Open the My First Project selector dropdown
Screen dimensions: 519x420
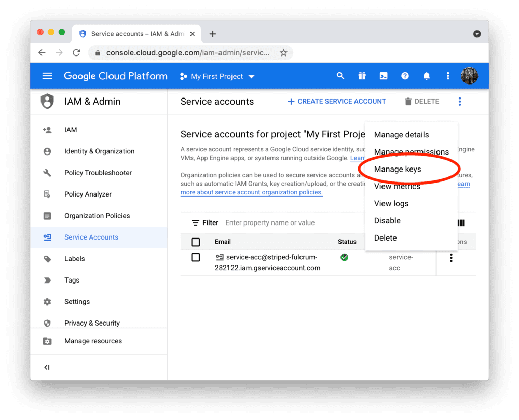coord(217,76)
